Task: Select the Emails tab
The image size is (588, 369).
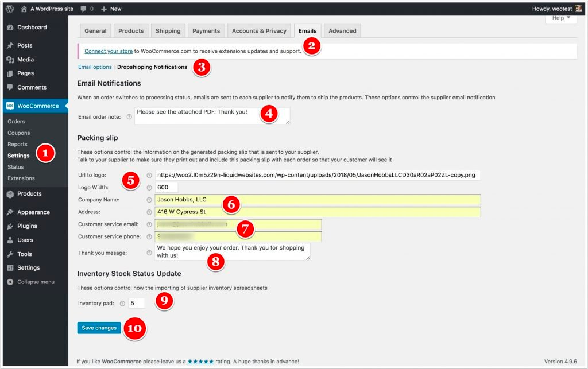Action: pyautogui.click(x=308, y=31)
